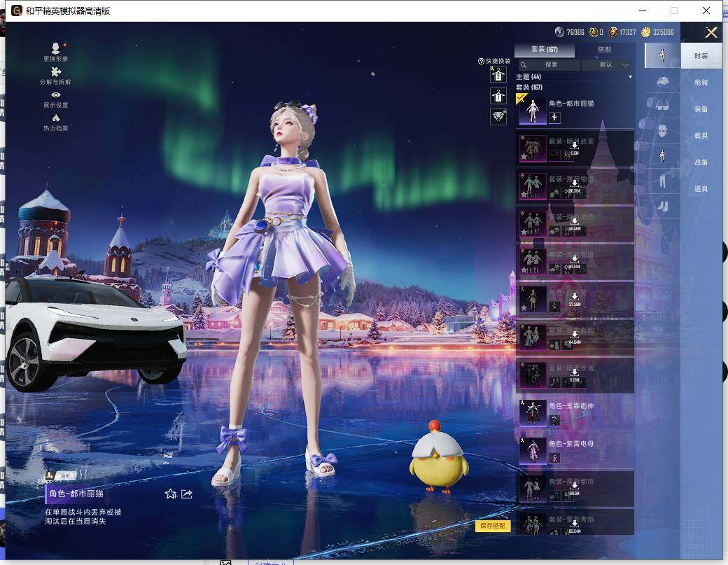The height and width of the screenshot is (565, 728).
Task: Click small item thumbnail under 角色-玄霖雨神
Action: tap(554, 420)
